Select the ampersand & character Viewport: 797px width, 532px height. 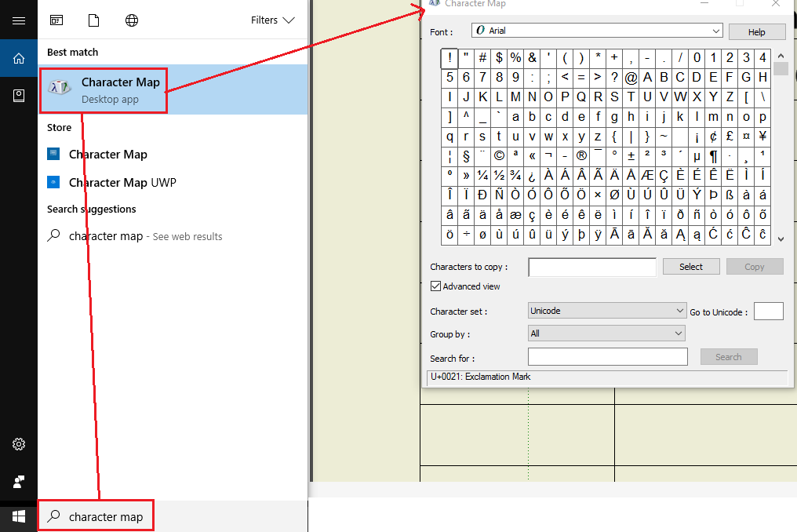pyautogui.click(x=532, y=58)
